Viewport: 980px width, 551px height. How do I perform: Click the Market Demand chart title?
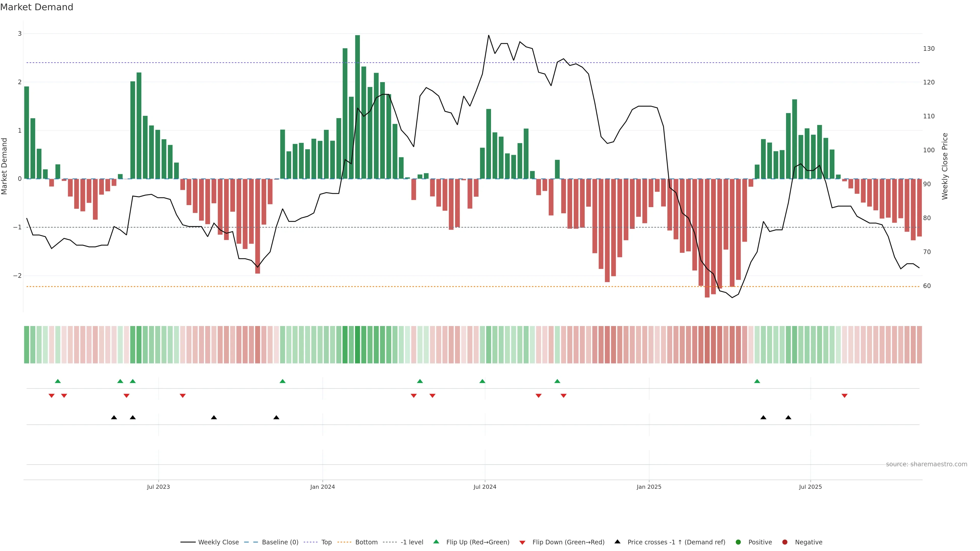pyautogui.click(x=36, y=7)
